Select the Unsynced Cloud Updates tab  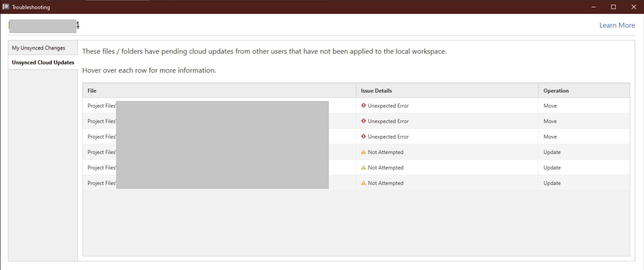pos(43,62)
